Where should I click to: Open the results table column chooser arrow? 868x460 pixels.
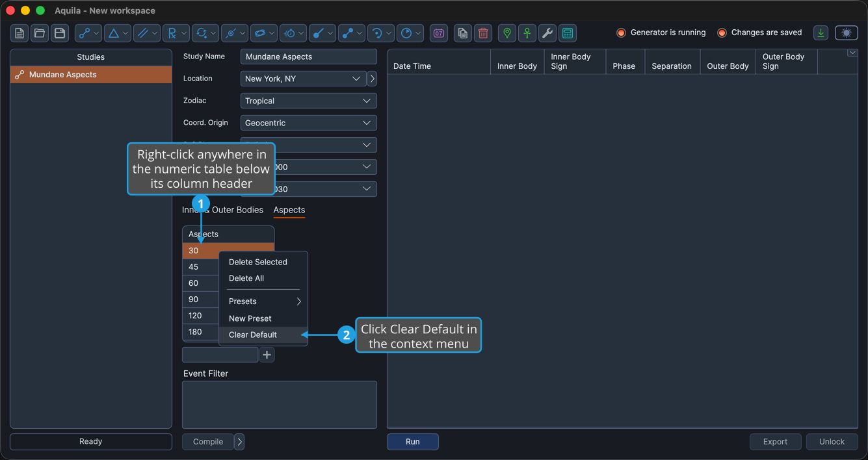click(x=852, y=53)
